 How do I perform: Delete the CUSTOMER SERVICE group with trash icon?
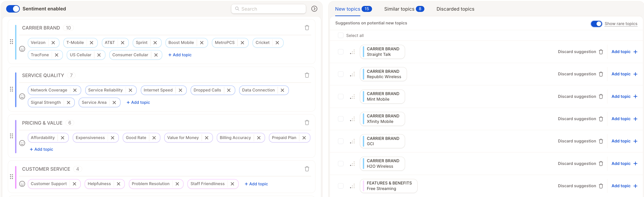(x=307, y=169)
